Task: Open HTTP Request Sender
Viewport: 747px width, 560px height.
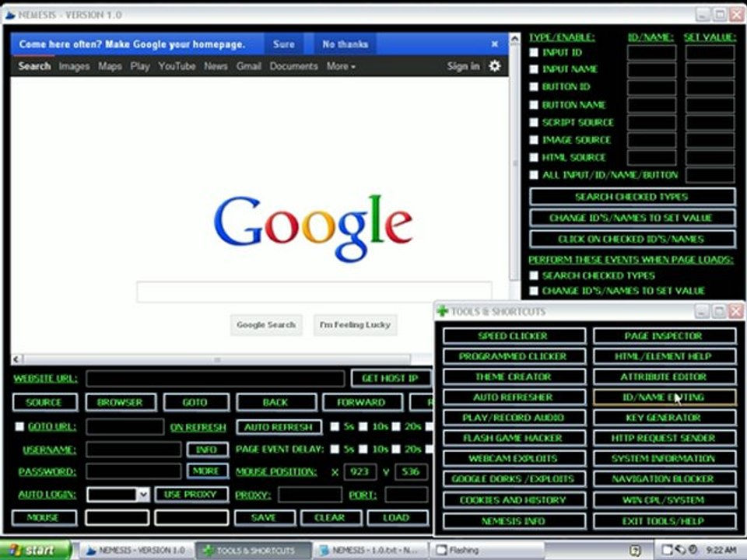Action: [664, 438]
